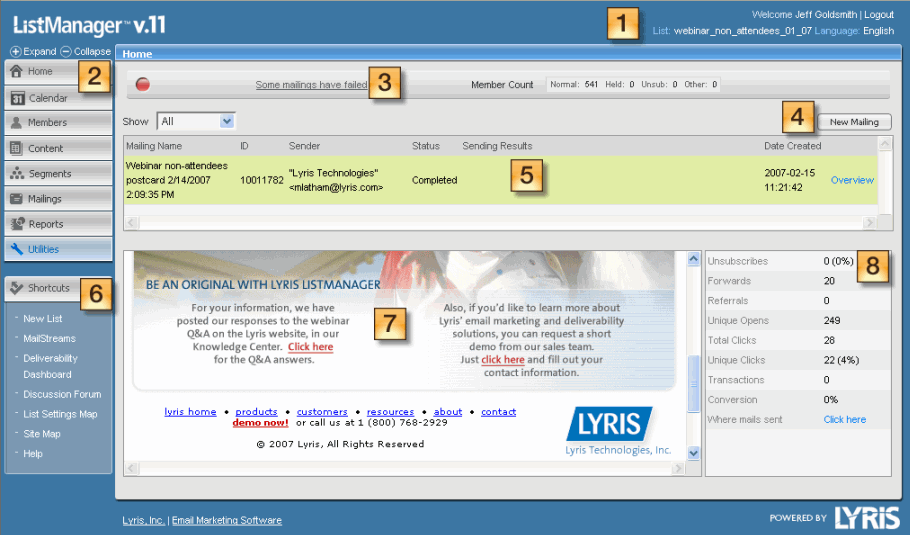
Task: Click preview pane scroll up arrow
Action: coord(694,259)
